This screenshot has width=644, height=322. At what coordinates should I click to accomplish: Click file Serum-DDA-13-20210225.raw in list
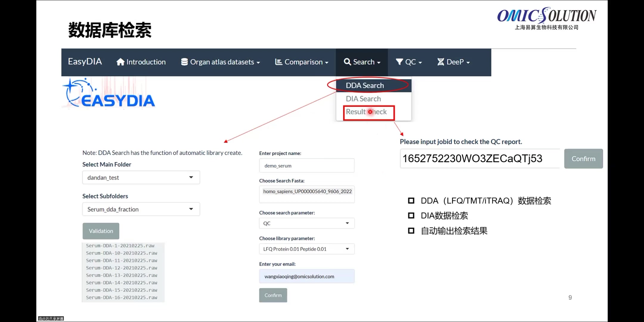coord(122,275)
